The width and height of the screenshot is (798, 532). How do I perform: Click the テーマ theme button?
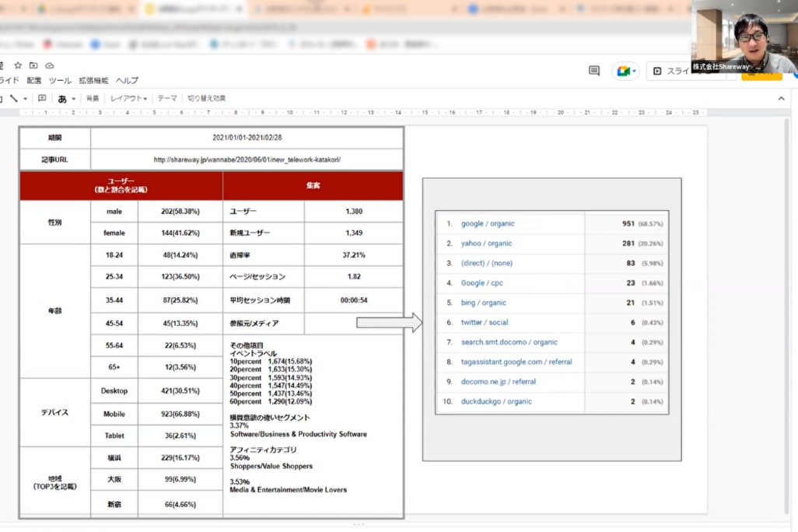pos(167,99)
